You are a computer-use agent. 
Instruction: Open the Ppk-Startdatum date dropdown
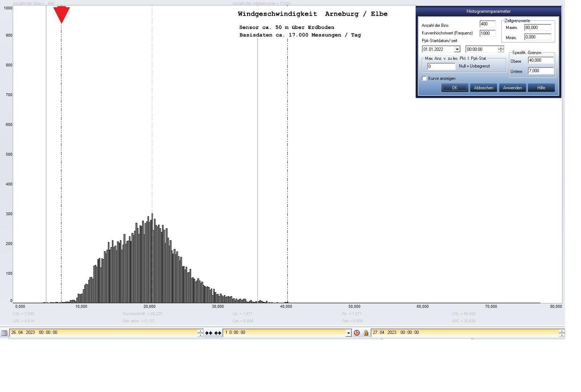coord(457,49)
